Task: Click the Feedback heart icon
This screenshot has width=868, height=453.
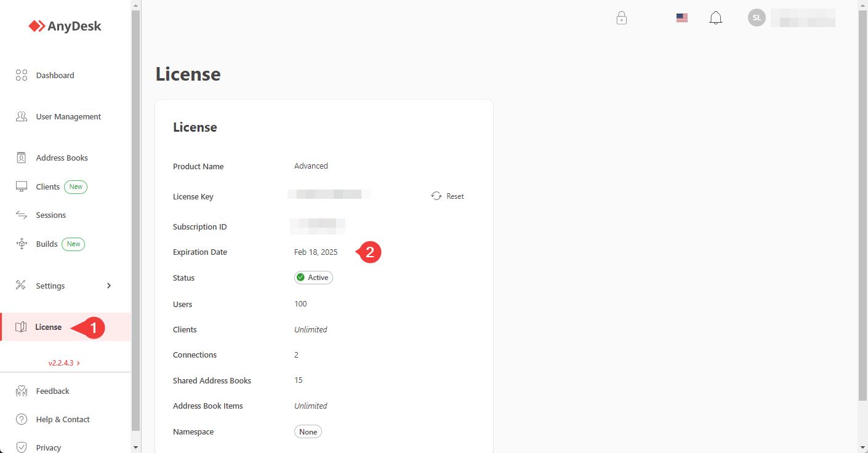Action: tap(22, 391)
